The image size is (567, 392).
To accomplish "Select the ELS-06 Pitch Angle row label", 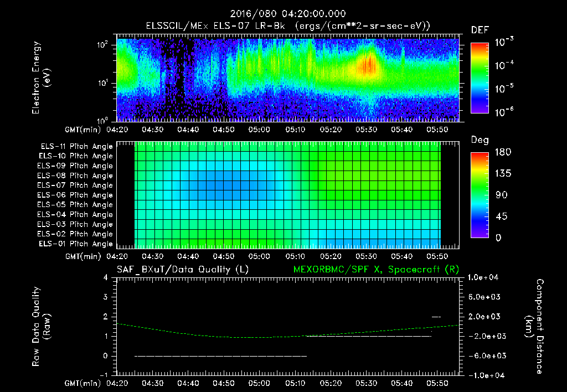I will 75,195.
